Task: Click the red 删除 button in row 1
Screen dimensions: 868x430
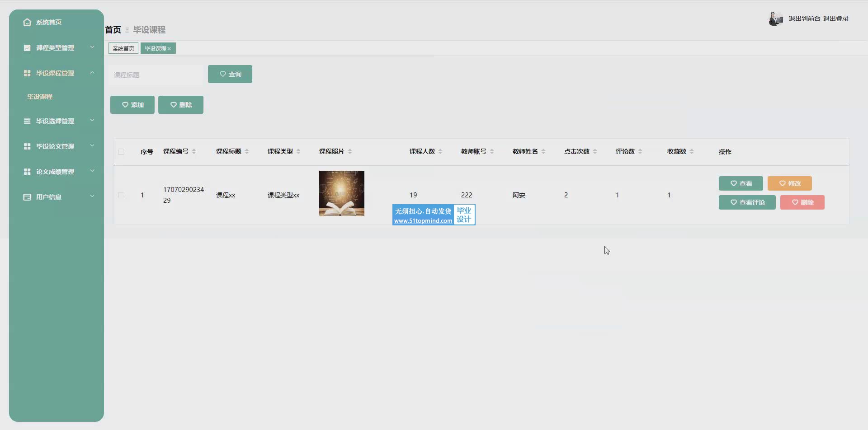Action: pos(802,202)
